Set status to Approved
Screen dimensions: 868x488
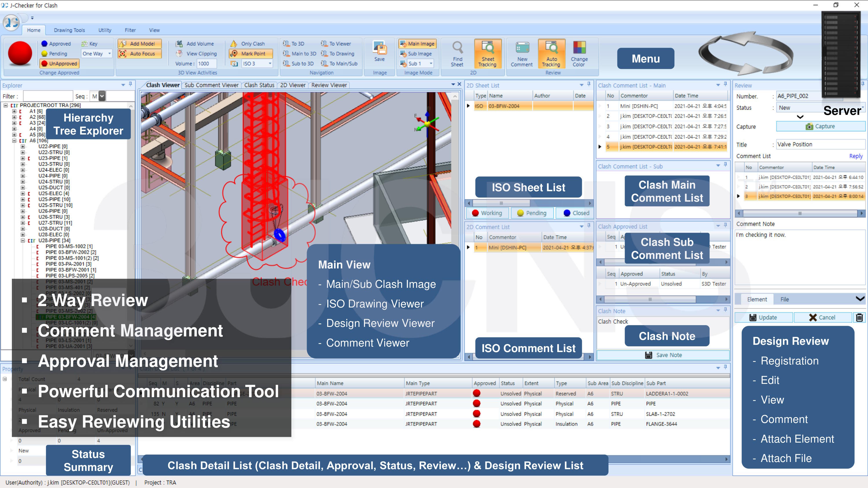(x=56, y=44)
